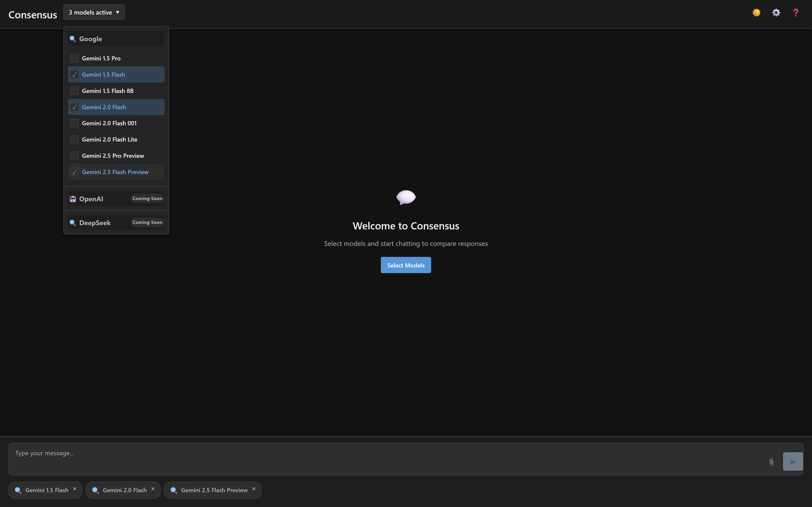The height and width of the screenshot is (507, 812).
Task: Open help via red question mark
Action: 796,13
